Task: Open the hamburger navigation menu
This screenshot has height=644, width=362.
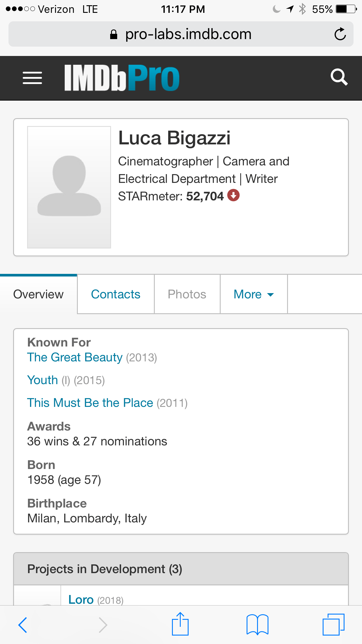Action: (32, 78)
